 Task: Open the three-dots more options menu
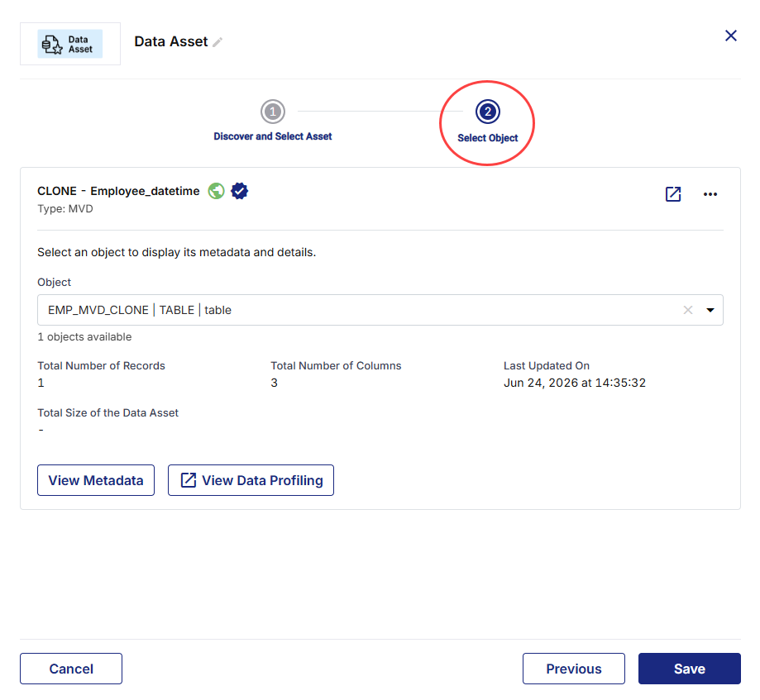click(x=710, y=194)
